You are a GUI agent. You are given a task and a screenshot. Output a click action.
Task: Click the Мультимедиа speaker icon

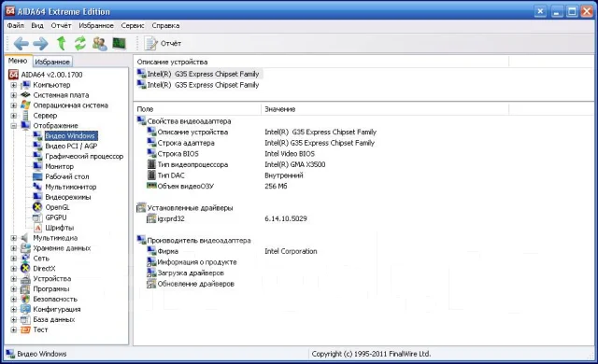point(25,238)
